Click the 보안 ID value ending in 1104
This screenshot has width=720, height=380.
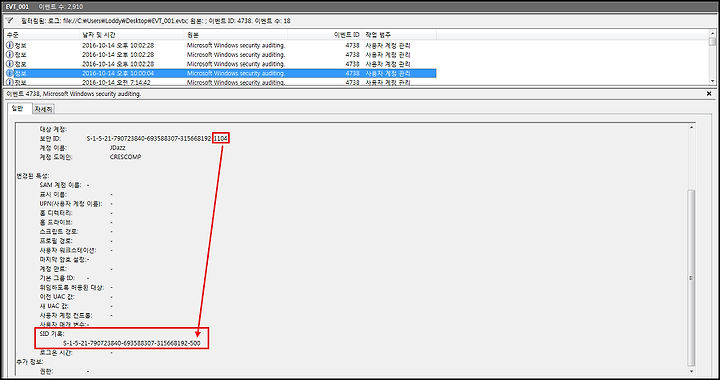[x=158, y=138]
